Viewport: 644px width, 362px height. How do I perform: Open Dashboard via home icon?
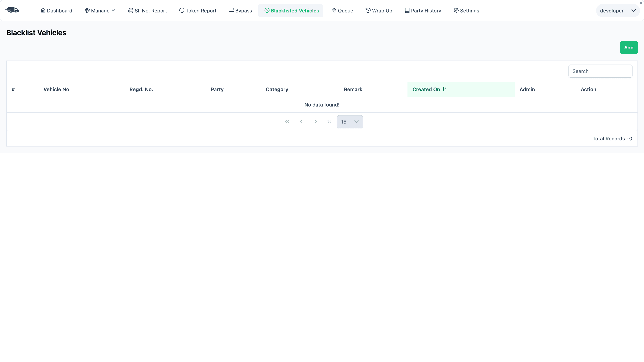43,11
